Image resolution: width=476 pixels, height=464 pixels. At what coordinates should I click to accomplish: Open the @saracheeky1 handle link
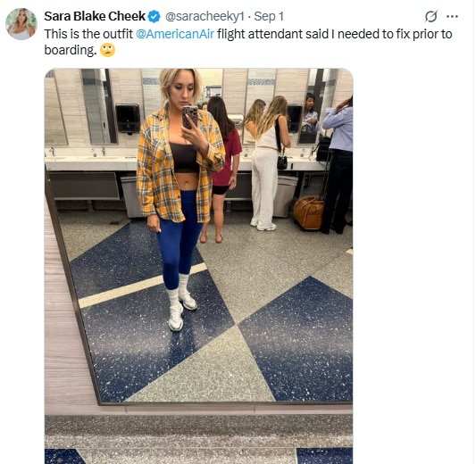205,16
